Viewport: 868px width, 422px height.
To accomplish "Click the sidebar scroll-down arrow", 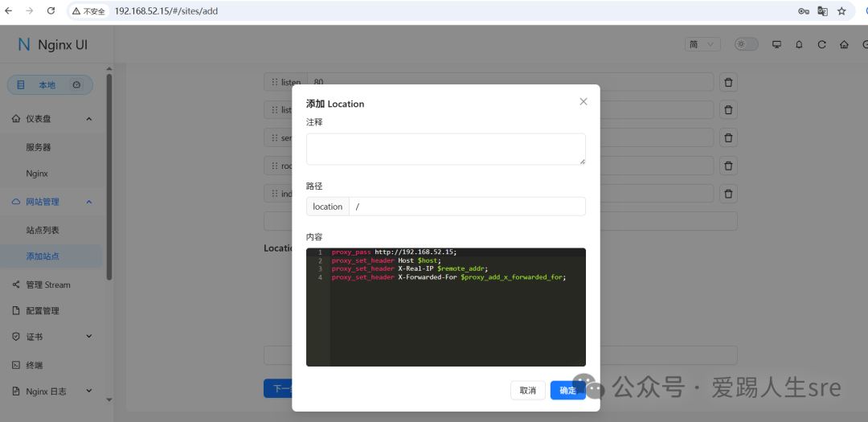I will coord(109,399).
